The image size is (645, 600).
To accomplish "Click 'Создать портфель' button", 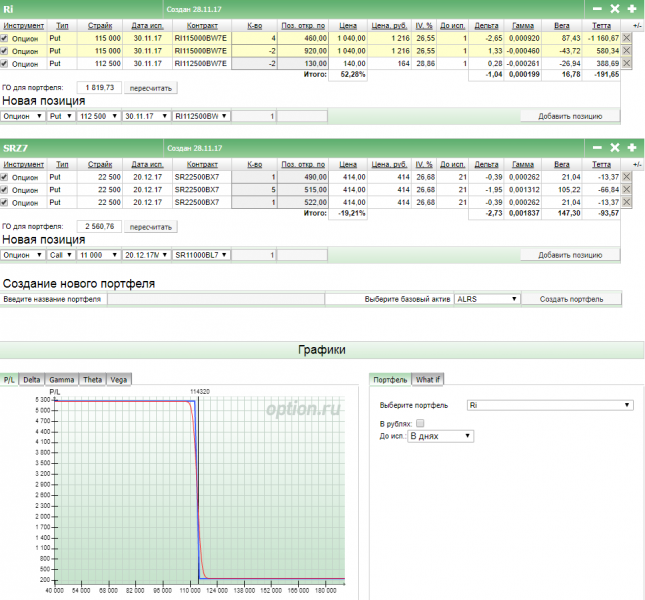I will click(x=573, y=299).
